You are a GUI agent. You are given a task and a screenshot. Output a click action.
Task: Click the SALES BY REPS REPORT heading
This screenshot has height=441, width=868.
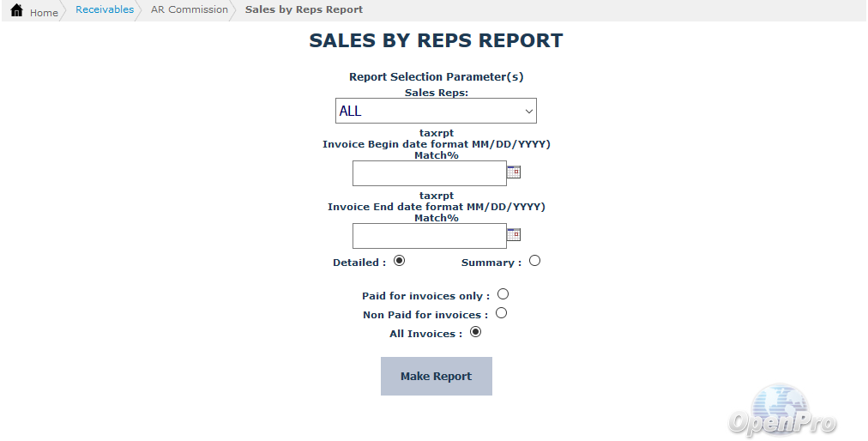pos(436,41)
